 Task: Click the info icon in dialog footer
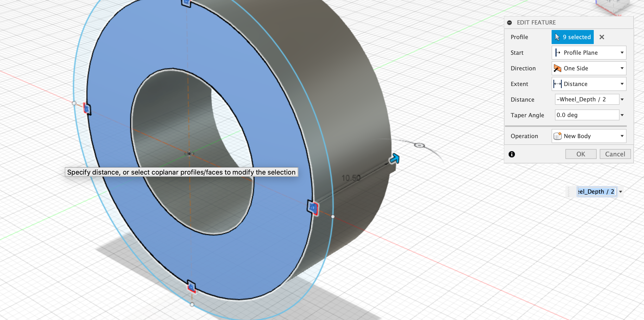[512, 154]
